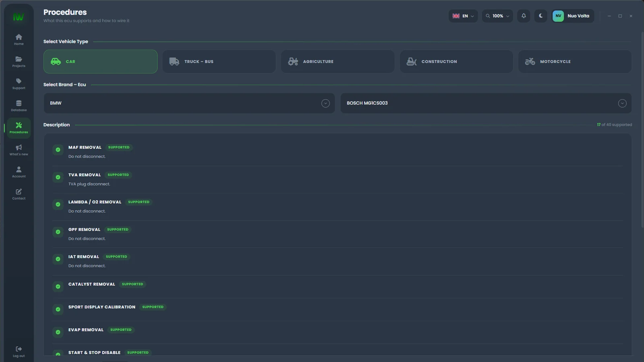This screenshot has height=362, width=644.
Task: Click the GPF Removal check icon
Action: tap(58, 232)
